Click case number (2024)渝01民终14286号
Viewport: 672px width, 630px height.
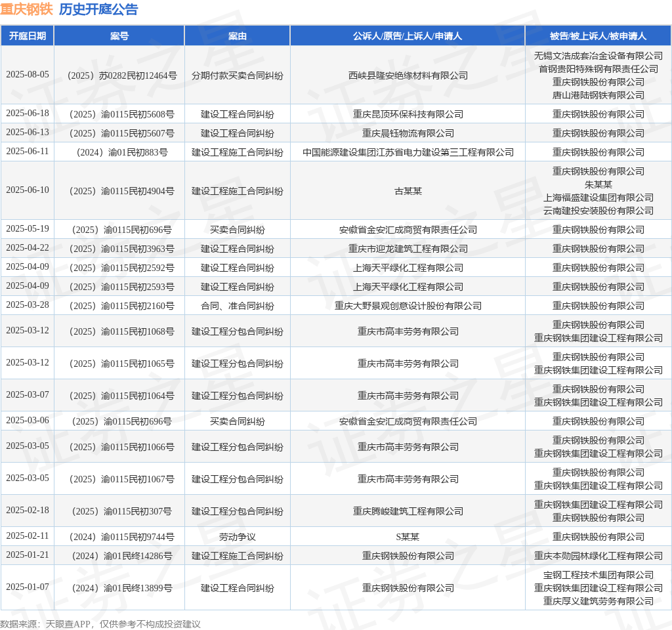[x=121, y=556]
